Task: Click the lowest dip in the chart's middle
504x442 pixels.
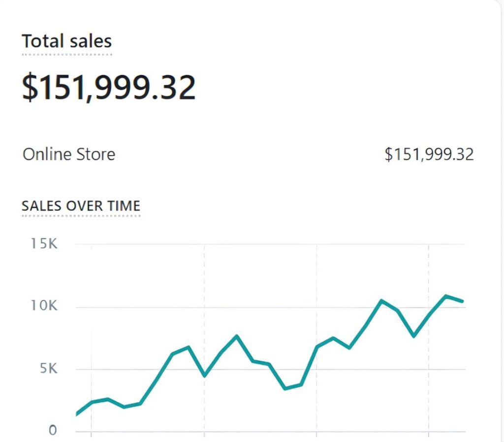Action: click(x=285, y=388)
